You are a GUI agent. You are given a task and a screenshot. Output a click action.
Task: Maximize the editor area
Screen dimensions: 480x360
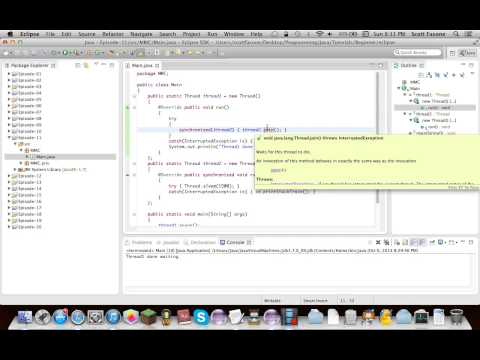(x=381, y=65)
